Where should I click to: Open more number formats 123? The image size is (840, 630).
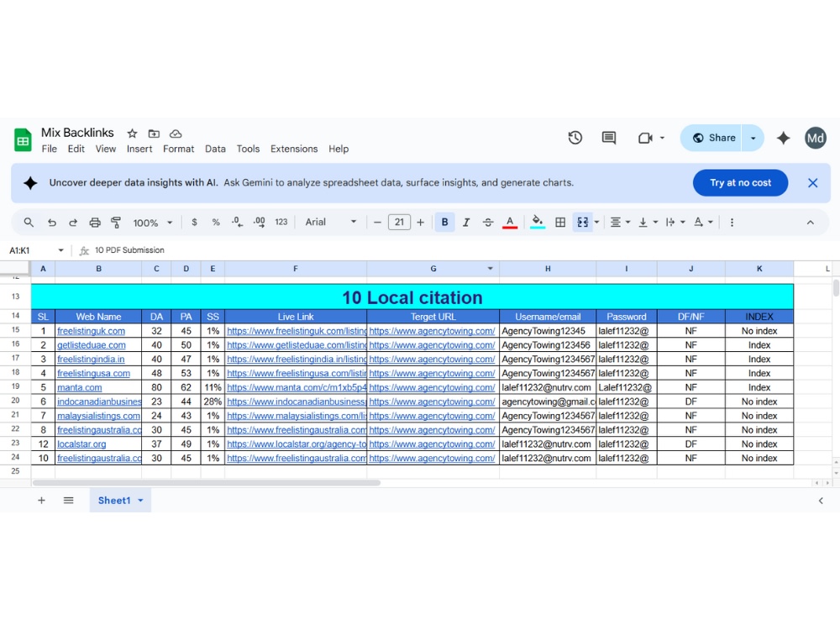(281, 223)
